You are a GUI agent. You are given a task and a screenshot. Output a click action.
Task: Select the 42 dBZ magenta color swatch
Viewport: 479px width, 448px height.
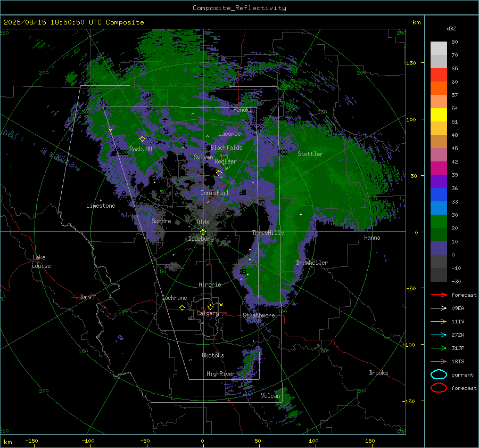[439, 168]
